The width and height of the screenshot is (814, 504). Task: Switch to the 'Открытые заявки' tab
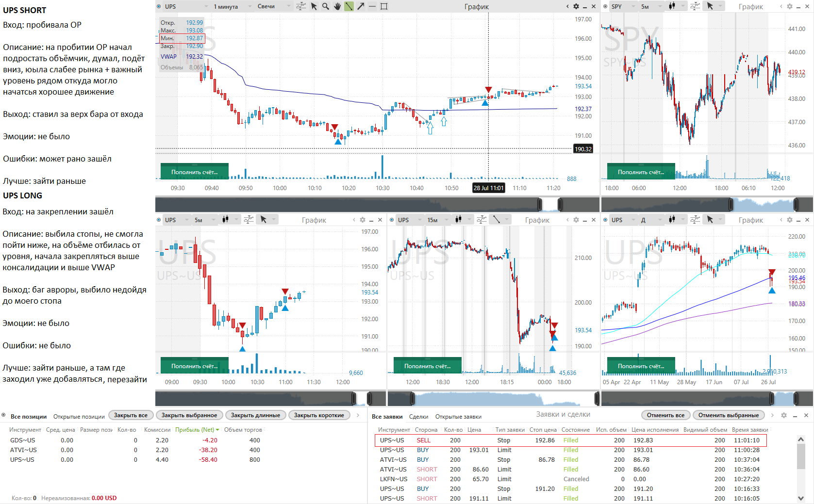click(x=458, y=417)
